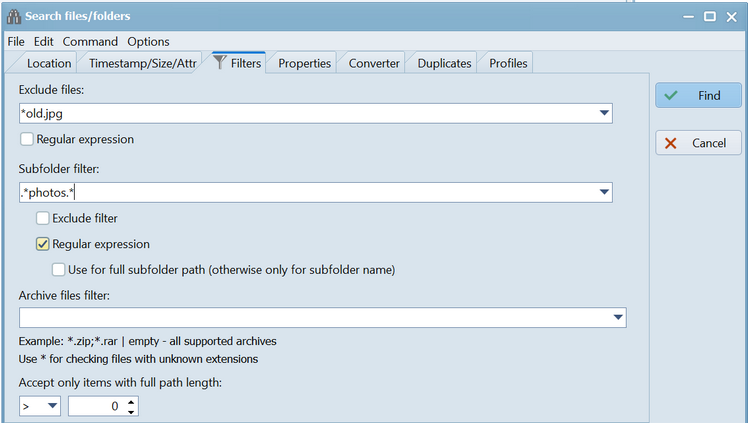Increase the full path length value
The image size is (748, 423).
(132, 402)
